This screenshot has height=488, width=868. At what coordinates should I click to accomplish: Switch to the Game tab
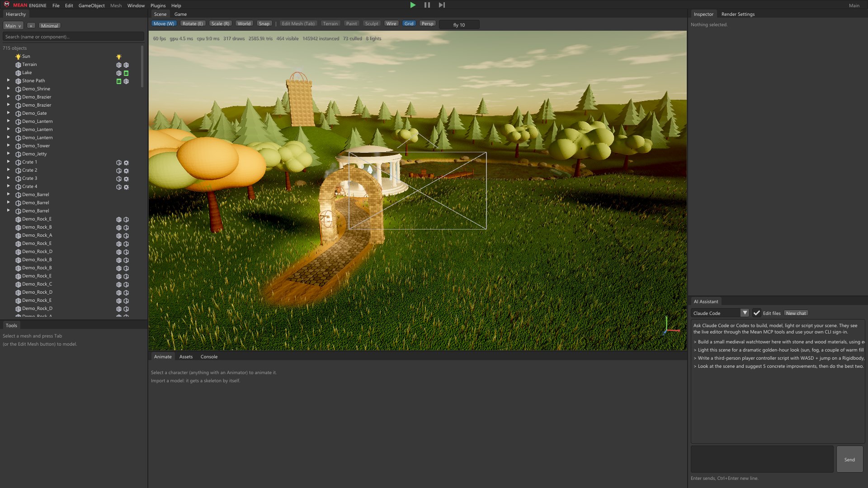(180, 14)
